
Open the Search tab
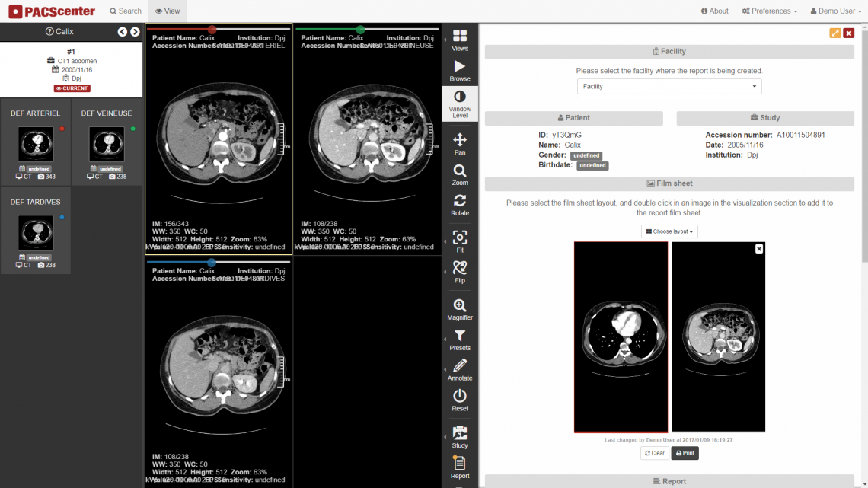126,11
